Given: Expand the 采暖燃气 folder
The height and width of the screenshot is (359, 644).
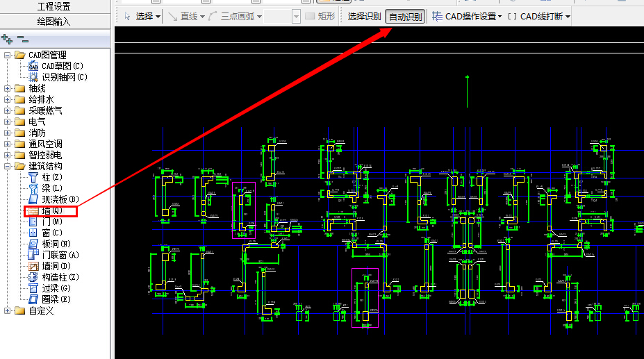Looking at the screenshot, I should (x=7, y=110).
